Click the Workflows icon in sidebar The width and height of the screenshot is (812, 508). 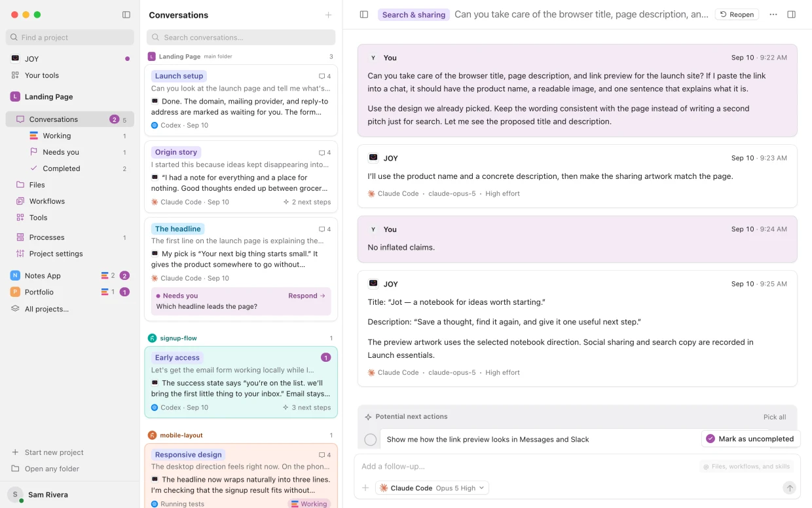pos(20,201)
